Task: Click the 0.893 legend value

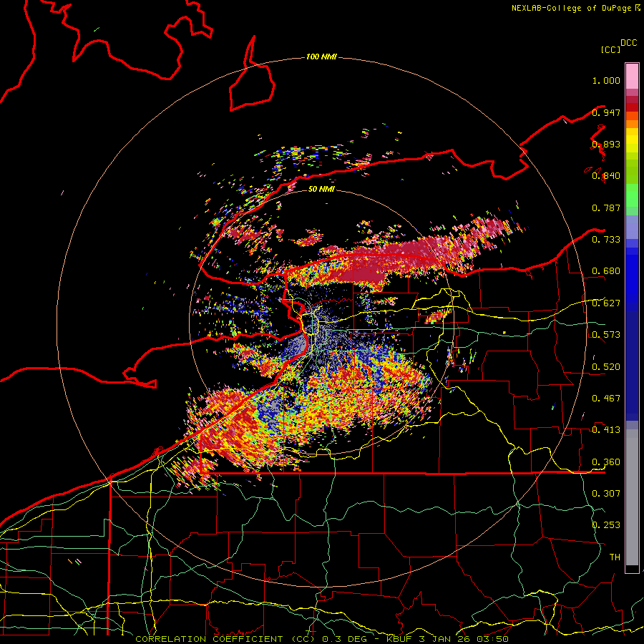Action: [x=606, y=144]
